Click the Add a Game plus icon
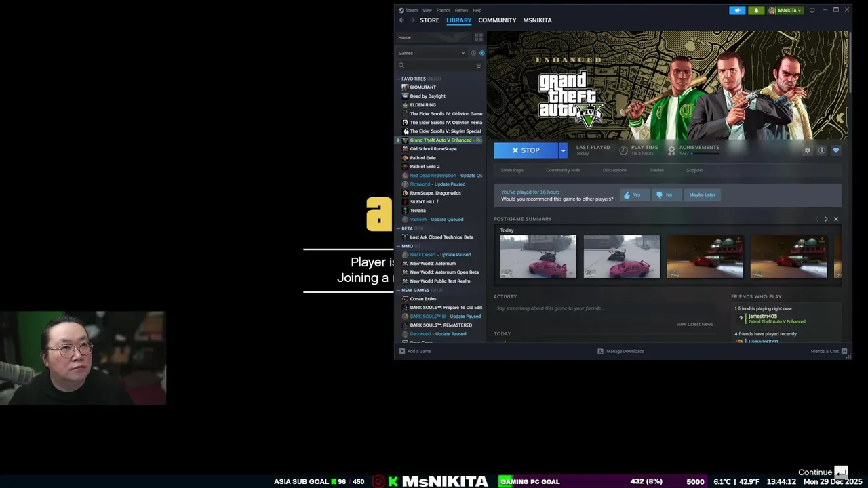 click(402, 351)
